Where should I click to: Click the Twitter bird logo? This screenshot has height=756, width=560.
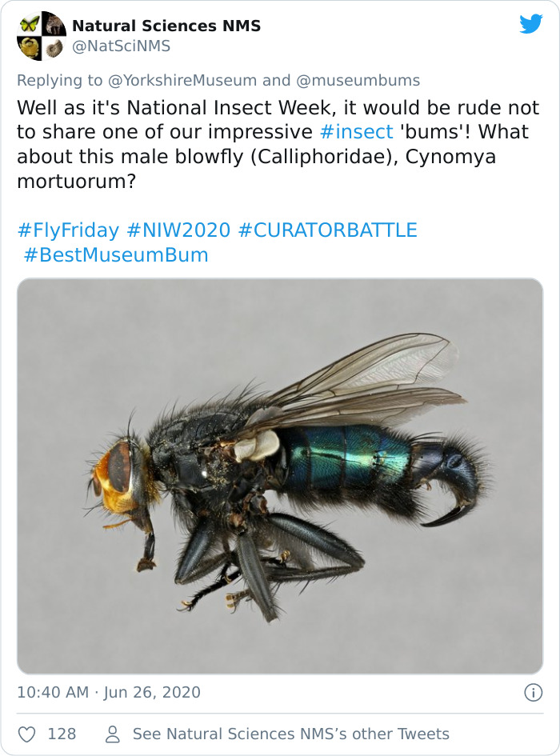[x=531, y=24]
